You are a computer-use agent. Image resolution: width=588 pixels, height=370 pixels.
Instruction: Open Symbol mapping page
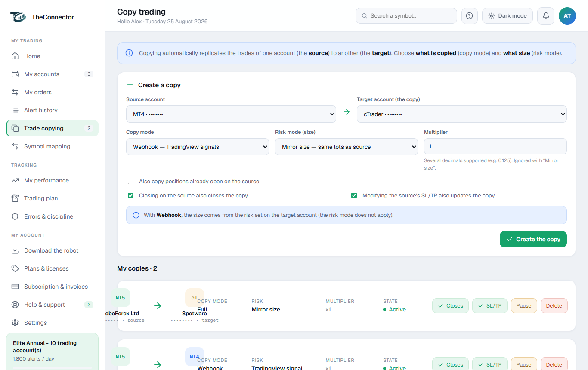(x=52, y=146)
